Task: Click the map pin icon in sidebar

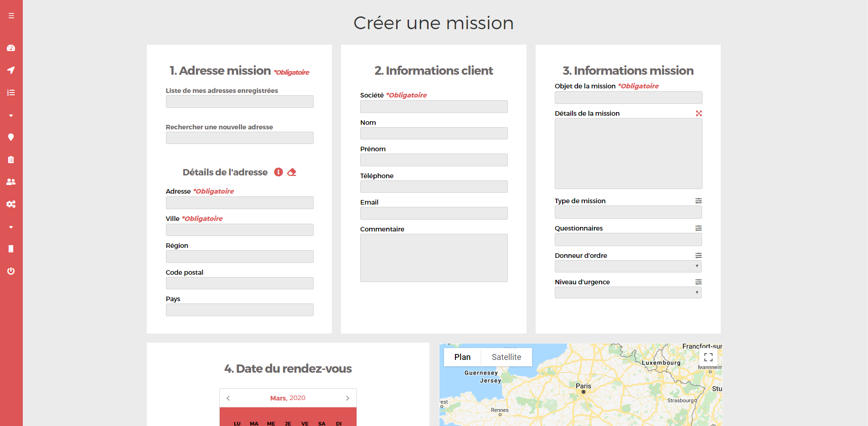Action: 11,137
